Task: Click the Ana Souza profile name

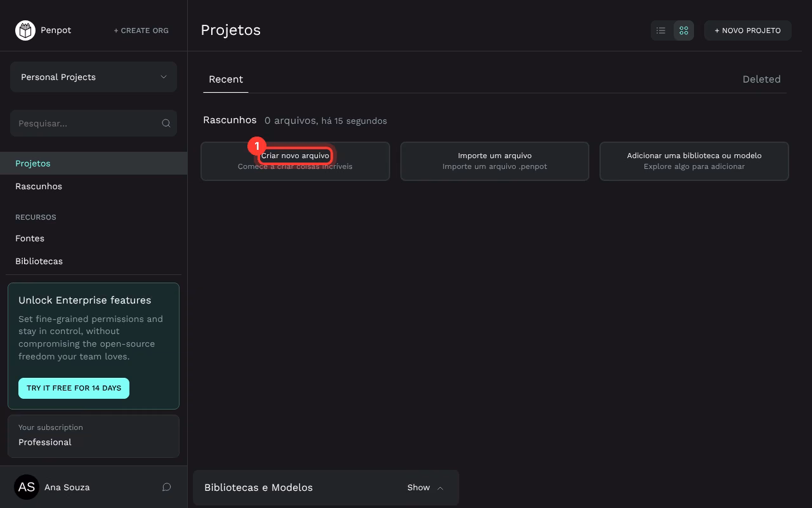Action: click(x=67, y=487)
